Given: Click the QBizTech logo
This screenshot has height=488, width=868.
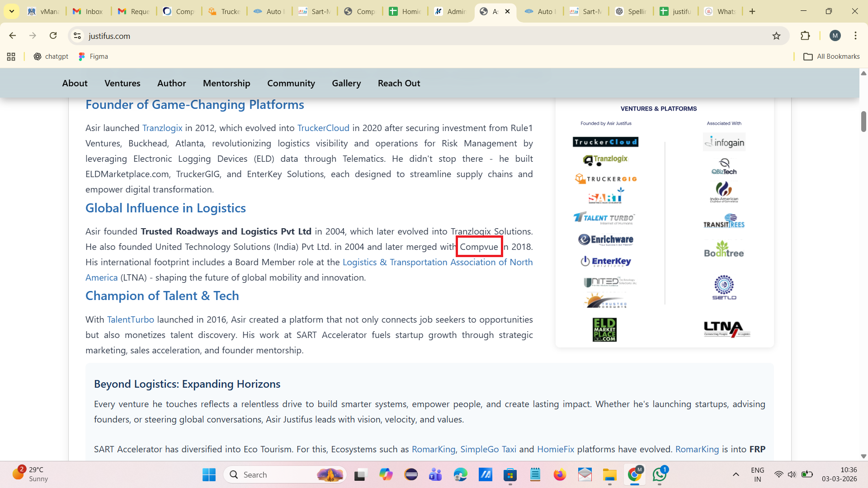Looking at the screenshot, I should click(x=724, y=166).
